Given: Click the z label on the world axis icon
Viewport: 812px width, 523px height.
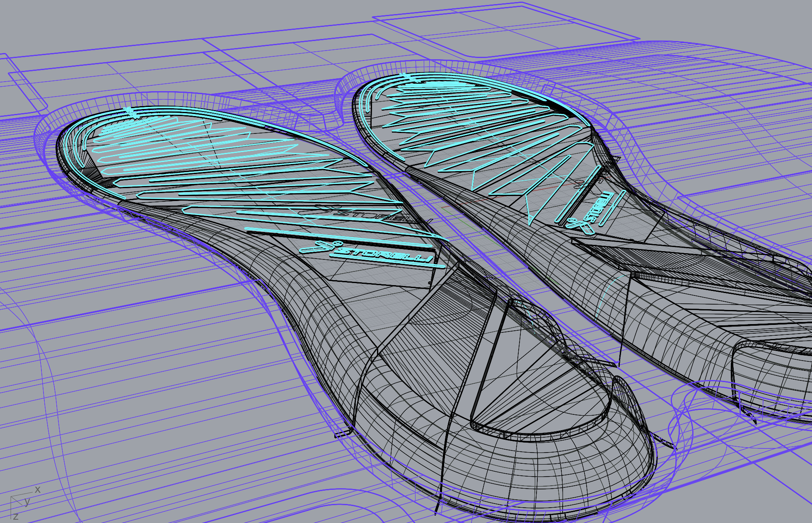Looking at the screenshot, I should click(x=15, y=516).
